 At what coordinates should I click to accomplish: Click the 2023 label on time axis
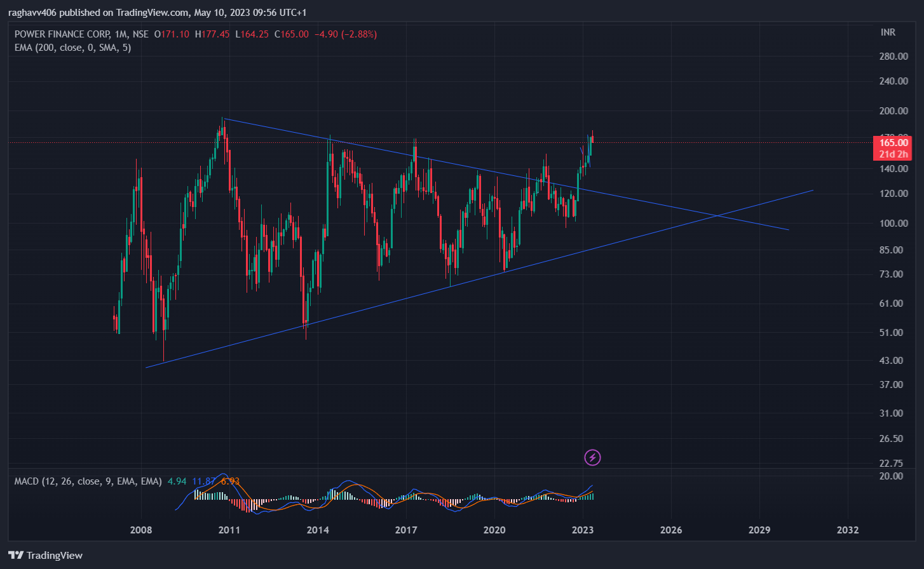pos(583,530)
